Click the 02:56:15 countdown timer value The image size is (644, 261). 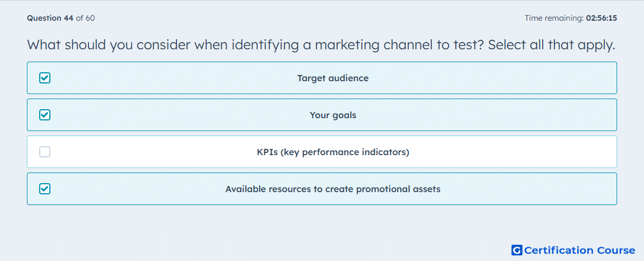[601, 18]
